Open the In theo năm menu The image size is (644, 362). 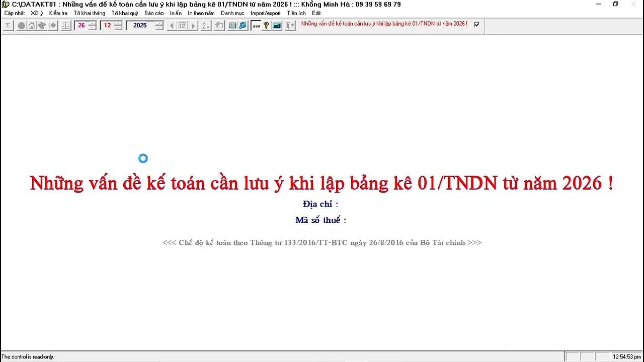click(201, 13)
